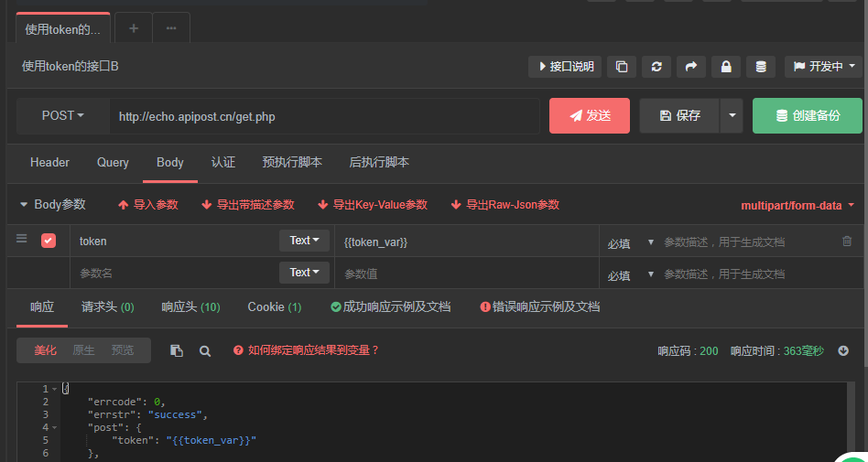The width and height of the screenshot is (868, 462).
Task: Delete the token parameter with trash icon
Action: click(847, 241)
